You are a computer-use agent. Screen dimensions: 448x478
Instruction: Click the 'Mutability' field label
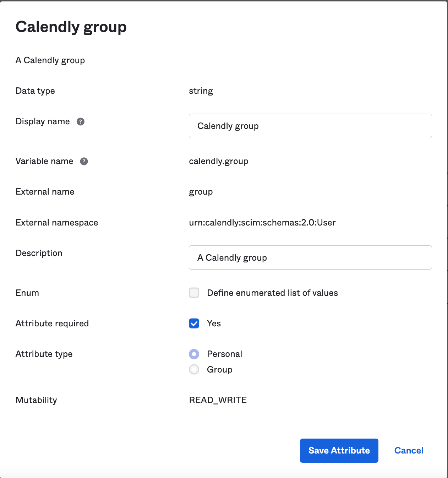(36, 400)
